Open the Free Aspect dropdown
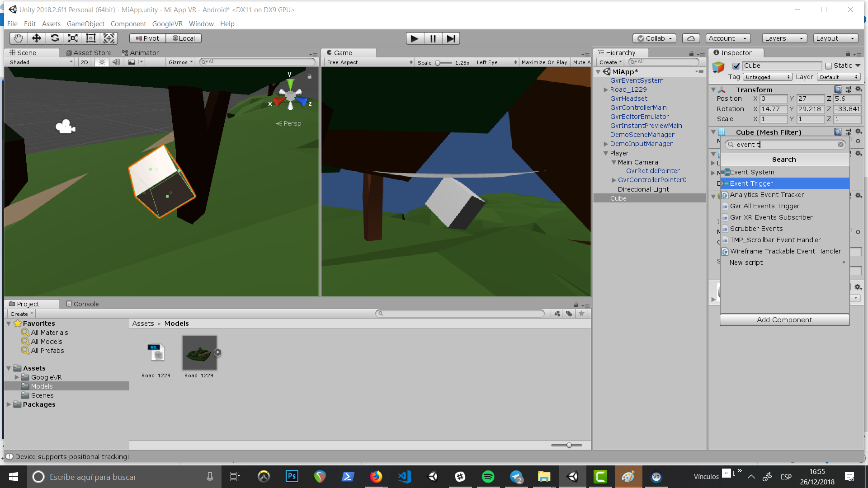This screenshot has height=488, width=868. pyautogui.click(x=369, y=62)
